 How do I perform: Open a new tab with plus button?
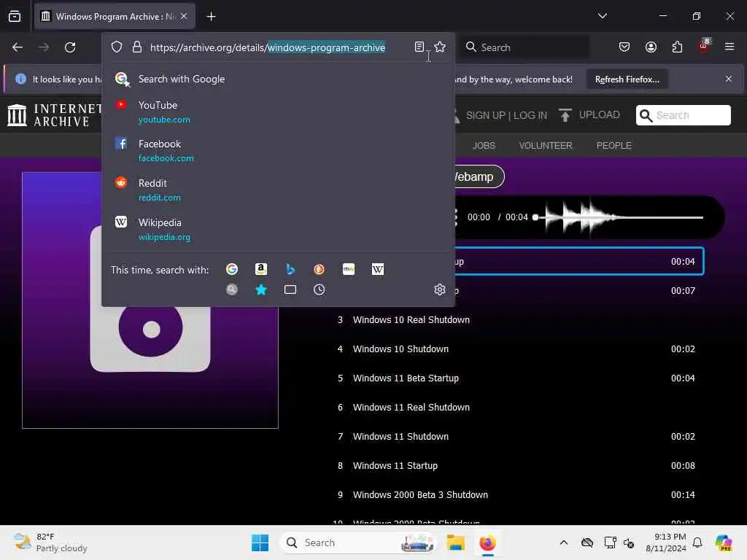click(211, 17)
